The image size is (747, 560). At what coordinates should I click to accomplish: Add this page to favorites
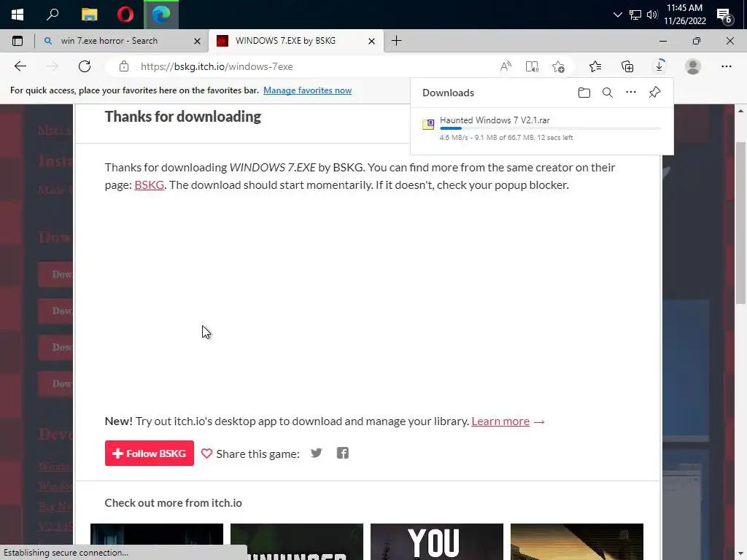coord(558,66)
